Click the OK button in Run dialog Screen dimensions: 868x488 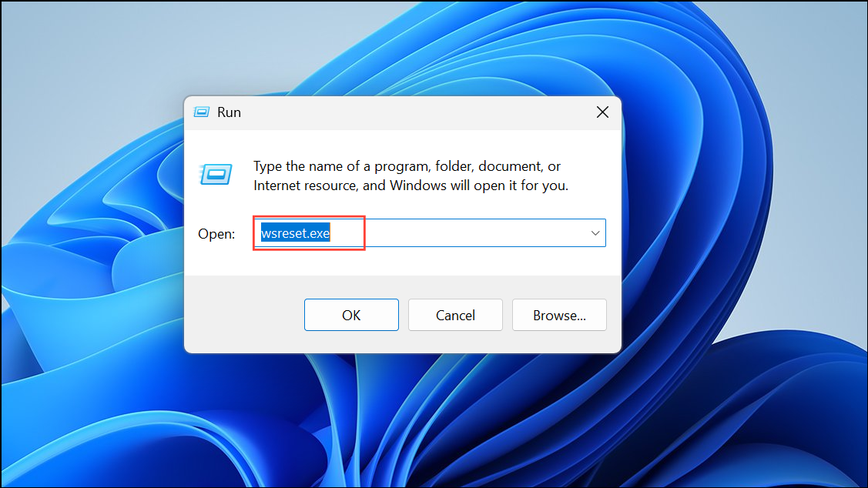point(351,315)
